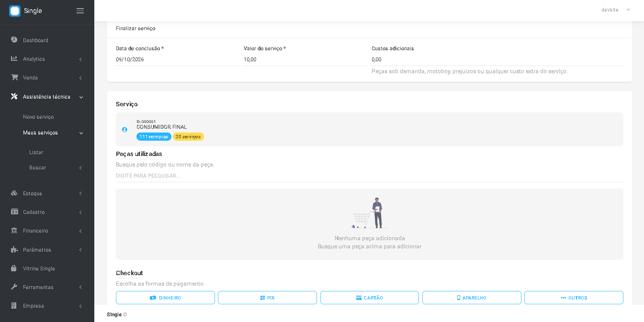Click the Single footer text

(114, 314)
